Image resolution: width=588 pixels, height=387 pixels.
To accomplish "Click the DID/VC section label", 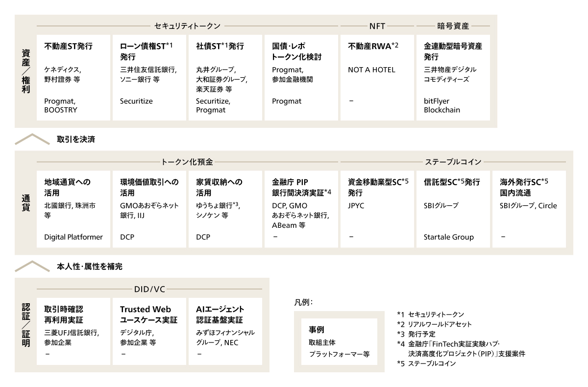I will pyautogui.click(x=149, y=290).
